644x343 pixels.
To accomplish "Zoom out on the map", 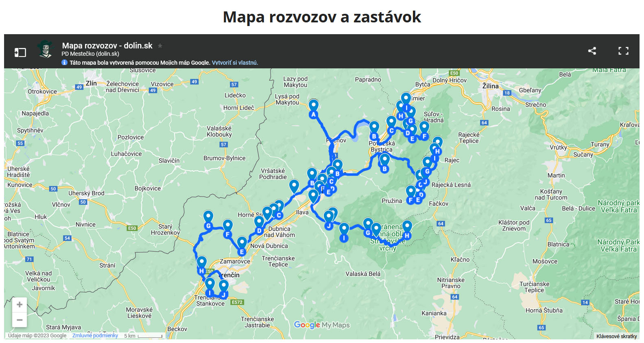I will (19, 320).
